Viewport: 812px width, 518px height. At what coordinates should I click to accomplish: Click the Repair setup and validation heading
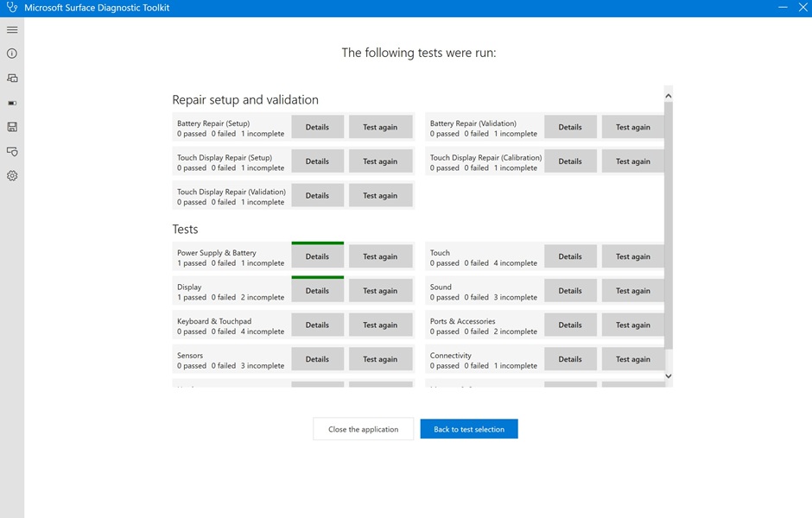point(245,100)
